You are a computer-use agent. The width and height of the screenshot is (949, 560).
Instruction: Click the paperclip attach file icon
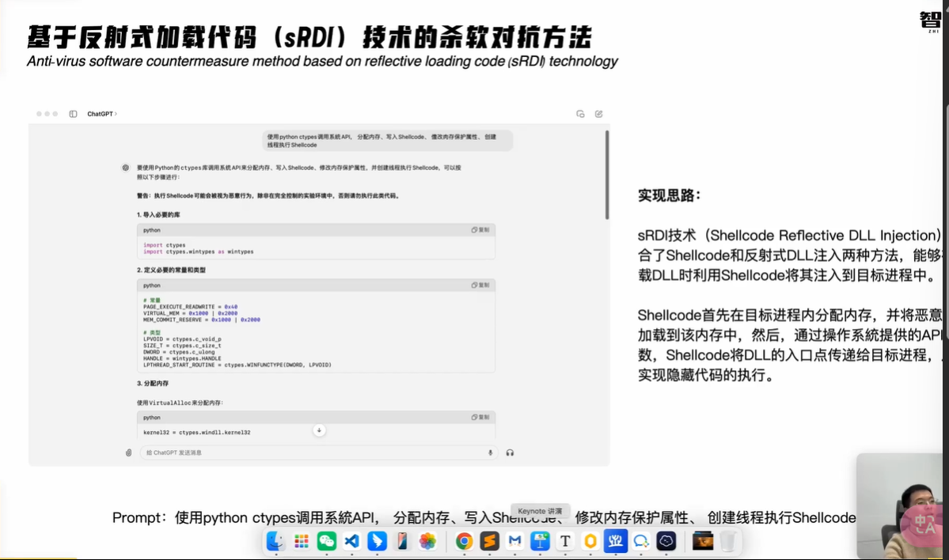tap(128, 452)
